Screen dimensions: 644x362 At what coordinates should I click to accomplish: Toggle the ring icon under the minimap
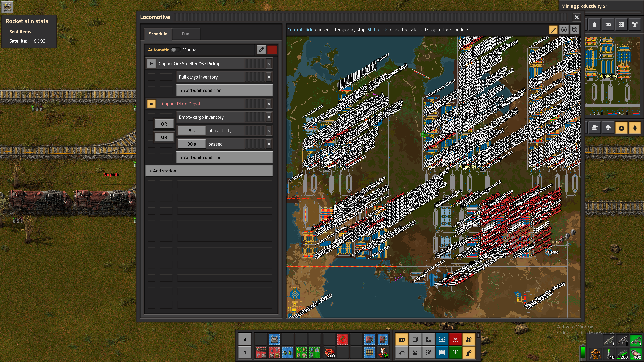point(622,128)
